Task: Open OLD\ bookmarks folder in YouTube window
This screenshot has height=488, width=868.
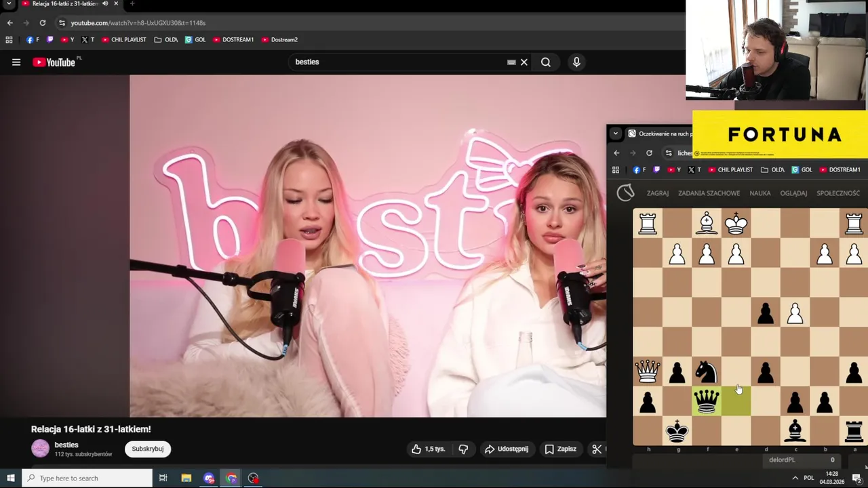Action: tap(165, 40)
